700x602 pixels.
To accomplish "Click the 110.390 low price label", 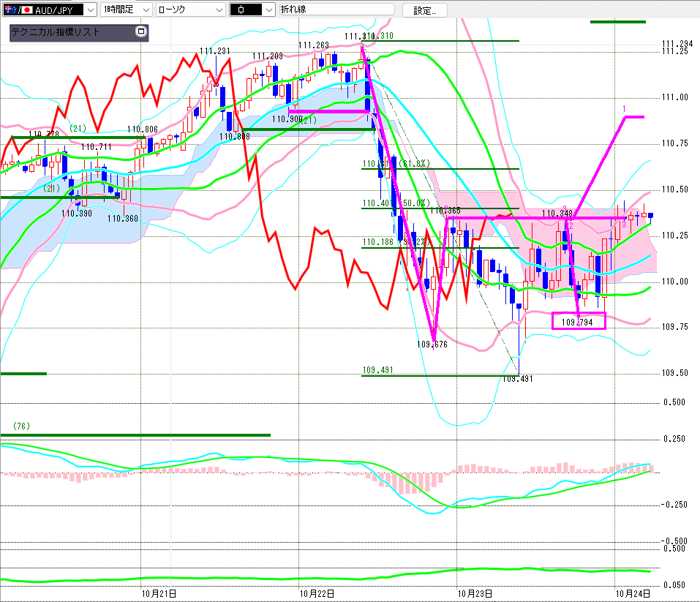I will 77,213.
